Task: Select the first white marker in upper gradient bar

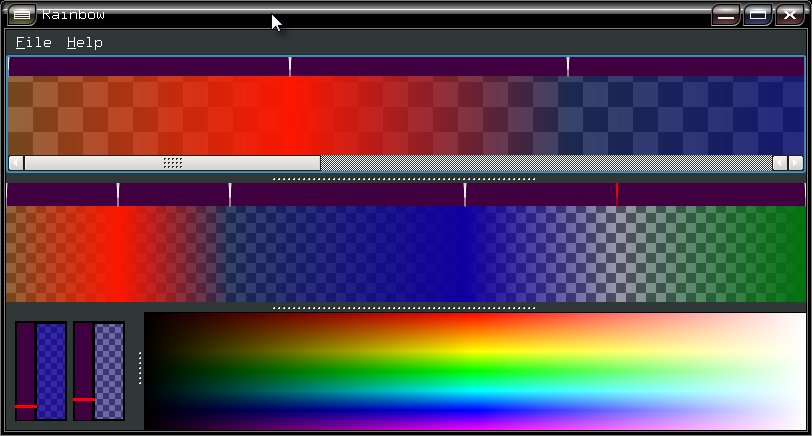Action: pos(290,67)
